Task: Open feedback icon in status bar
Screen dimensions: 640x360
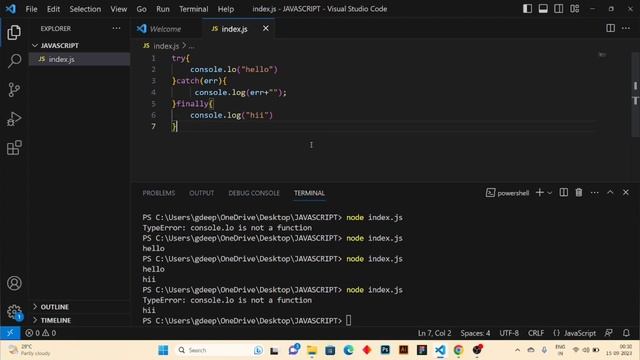Action: click(x=609, y=333)
